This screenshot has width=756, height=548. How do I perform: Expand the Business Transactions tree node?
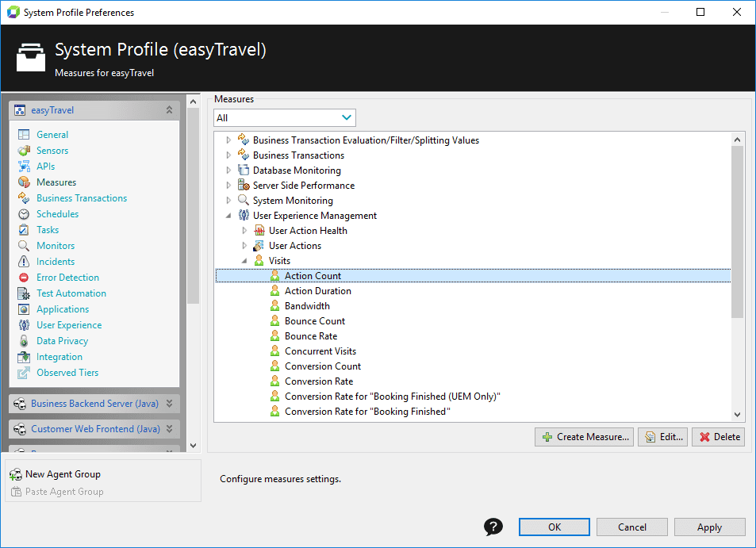click(228, 155)
